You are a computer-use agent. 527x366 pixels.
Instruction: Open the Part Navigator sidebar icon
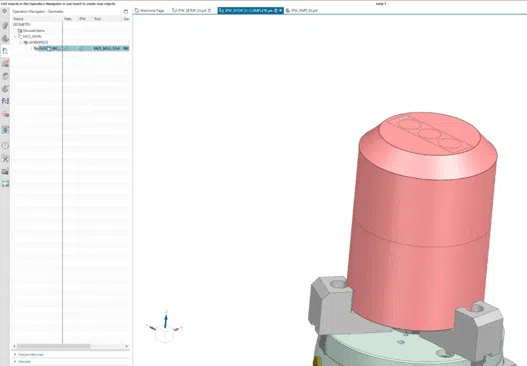(5, 38)
